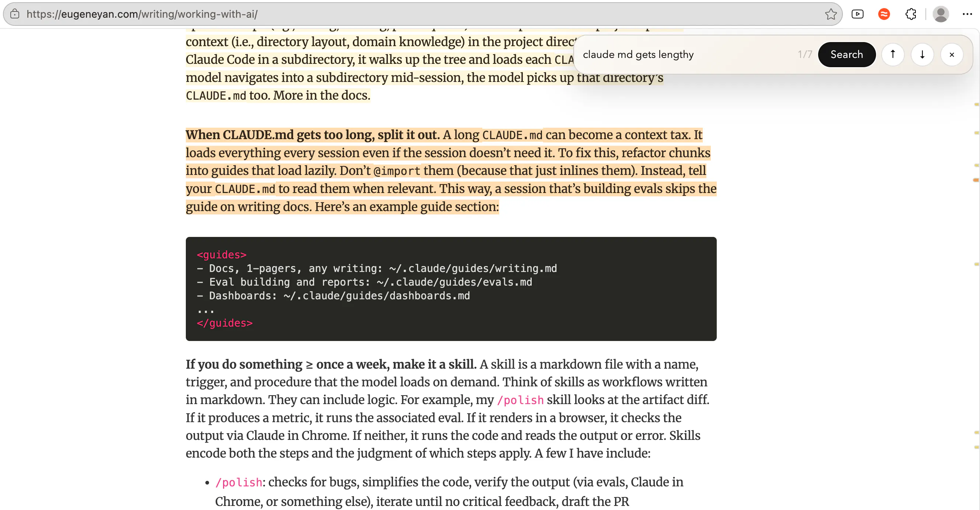
Task: Open the Extensions puzzle icon
Action: (x=911, y=14)
